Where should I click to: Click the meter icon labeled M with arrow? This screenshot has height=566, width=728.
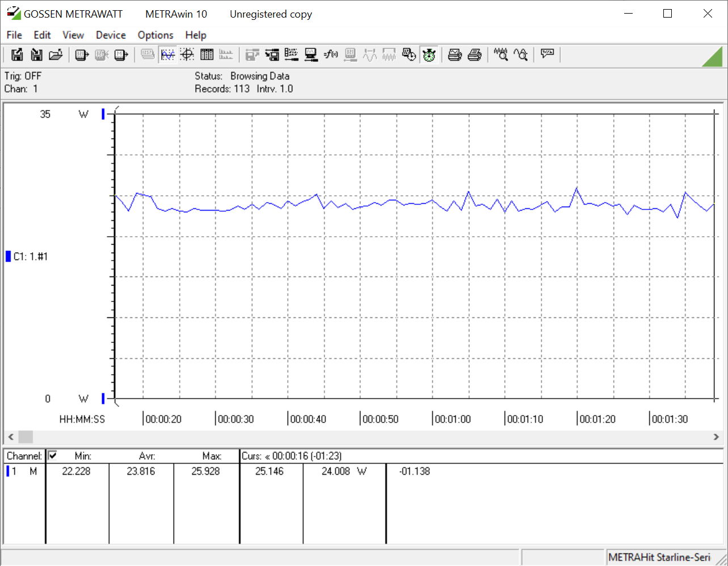click(x=121, y=54)
